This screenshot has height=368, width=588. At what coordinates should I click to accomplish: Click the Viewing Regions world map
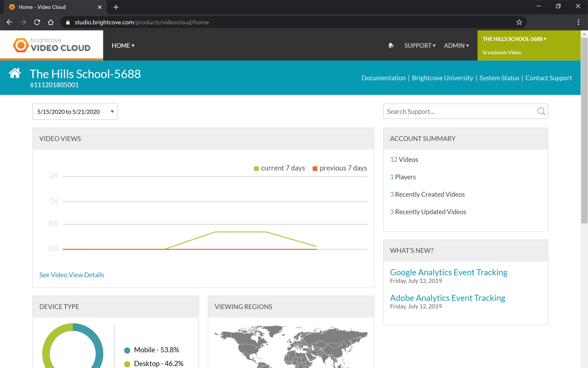click(x=291, y=347)
